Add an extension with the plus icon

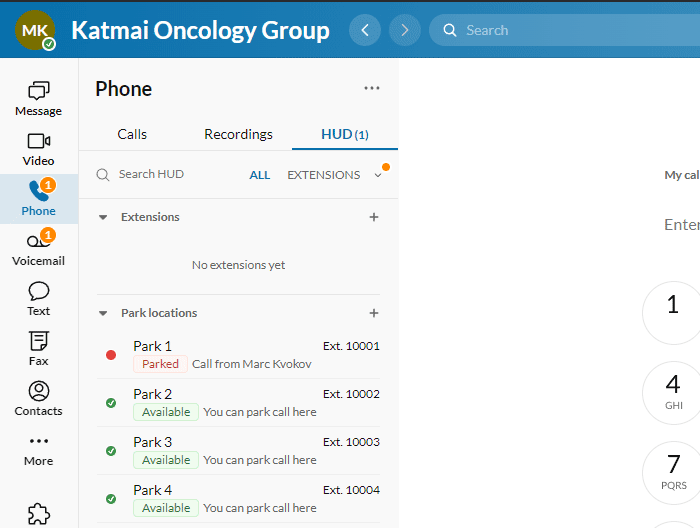374,217
